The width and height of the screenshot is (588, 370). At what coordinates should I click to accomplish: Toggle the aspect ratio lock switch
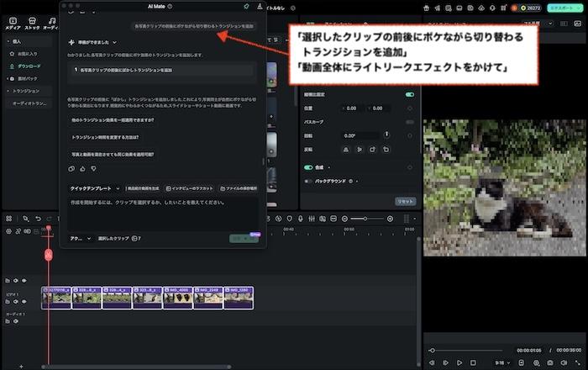click(410, 94)
